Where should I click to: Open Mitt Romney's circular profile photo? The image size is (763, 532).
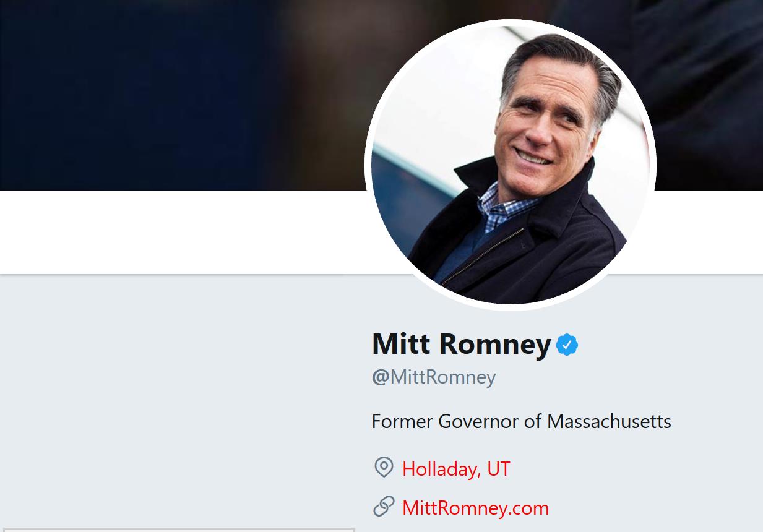[510, 165]
